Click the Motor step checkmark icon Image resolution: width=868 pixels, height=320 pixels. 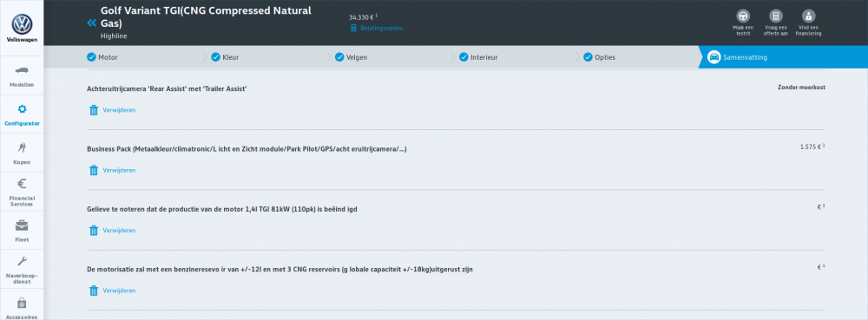coord(91,57)
